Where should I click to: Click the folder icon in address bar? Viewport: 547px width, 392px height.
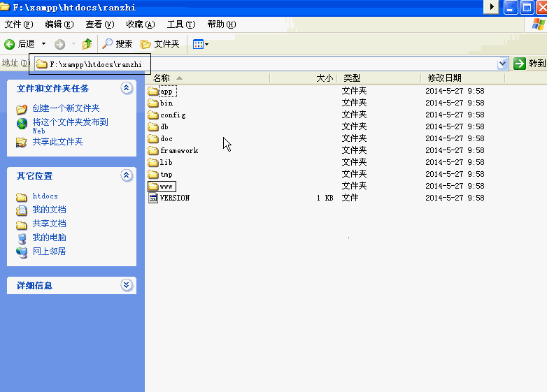coord(42,64)
